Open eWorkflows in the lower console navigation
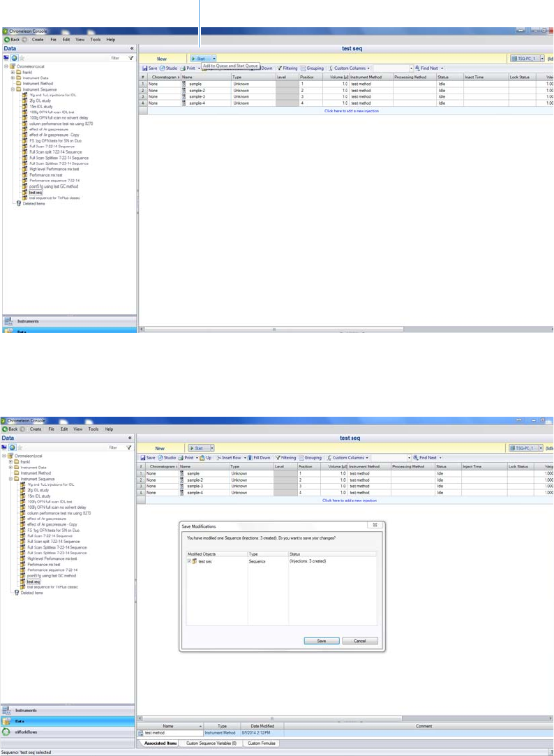The image size is (554, 756). point(68,732)
